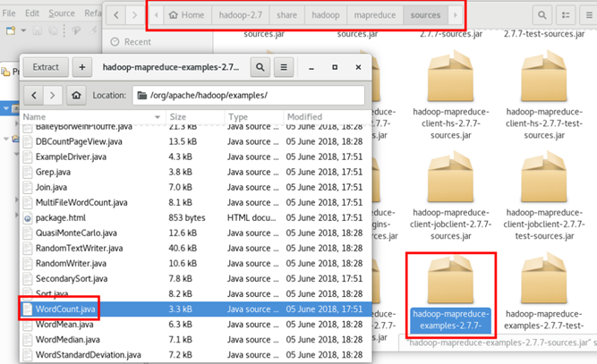Select WordMedian.java file
The image size is (597, 364).
(x=196, y=339)
